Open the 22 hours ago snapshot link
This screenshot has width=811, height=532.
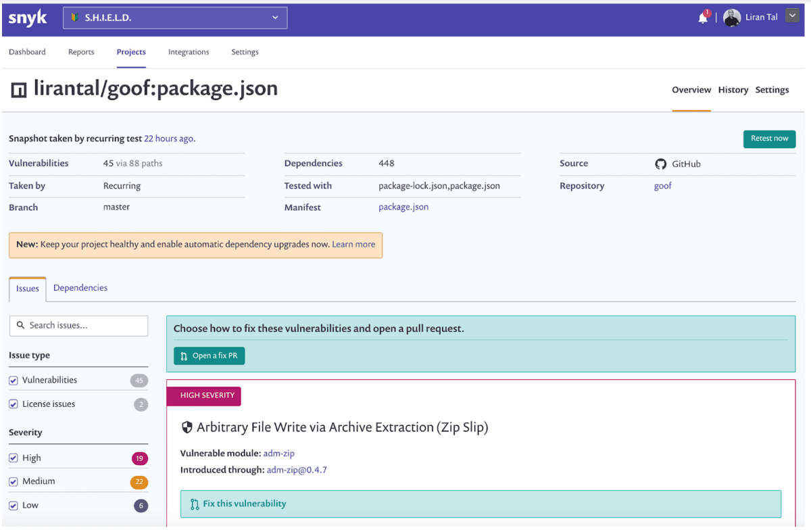(x=169, y=139)
